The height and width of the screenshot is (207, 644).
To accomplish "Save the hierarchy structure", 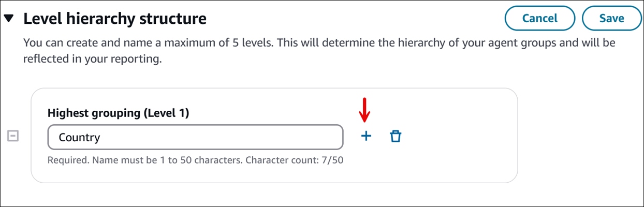I will pos(611,19).
